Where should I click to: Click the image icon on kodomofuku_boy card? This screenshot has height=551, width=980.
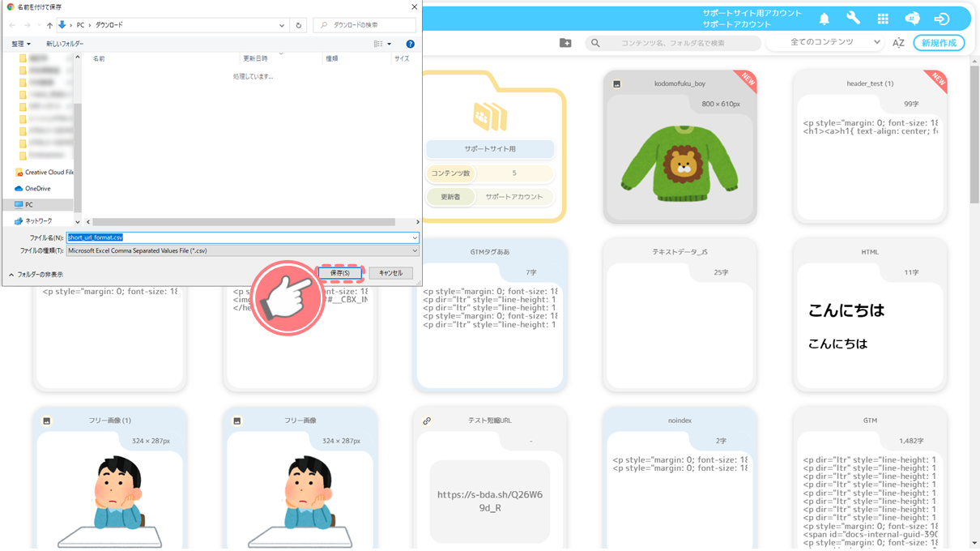(x=616, y=83)
